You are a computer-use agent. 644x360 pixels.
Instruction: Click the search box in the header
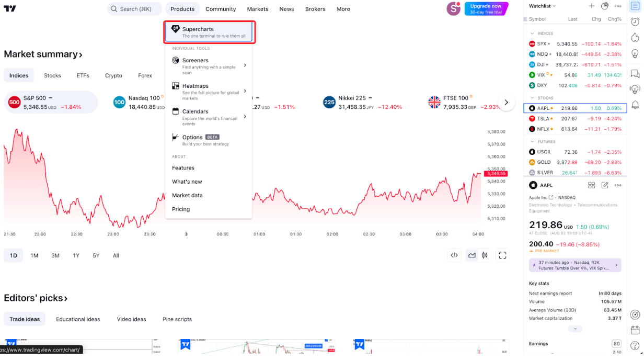135,9
